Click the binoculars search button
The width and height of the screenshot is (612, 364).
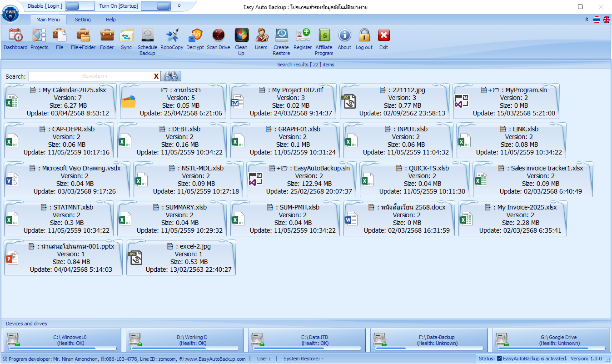pos(172,76)
